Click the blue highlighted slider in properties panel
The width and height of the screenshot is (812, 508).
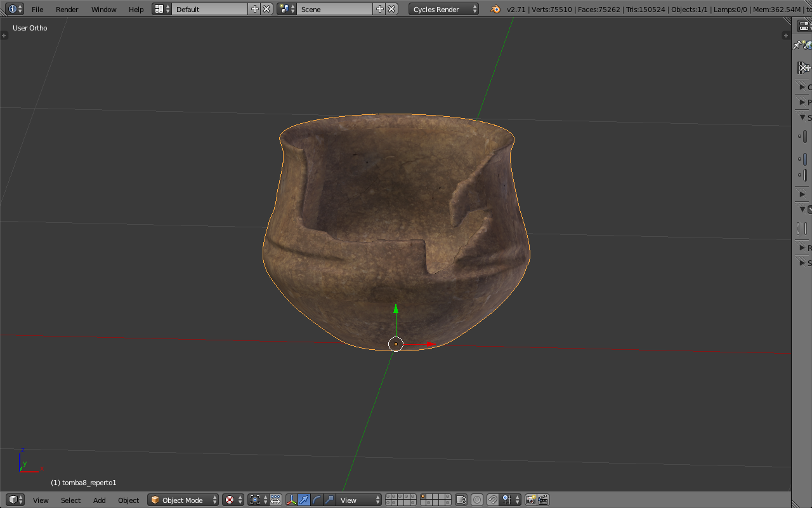(x=805, y=159)
